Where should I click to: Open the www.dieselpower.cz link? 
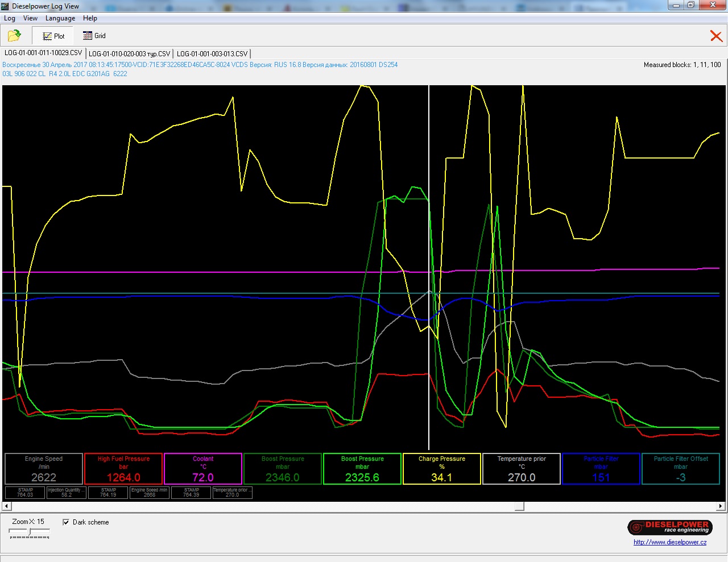click(x=670, y=542)
